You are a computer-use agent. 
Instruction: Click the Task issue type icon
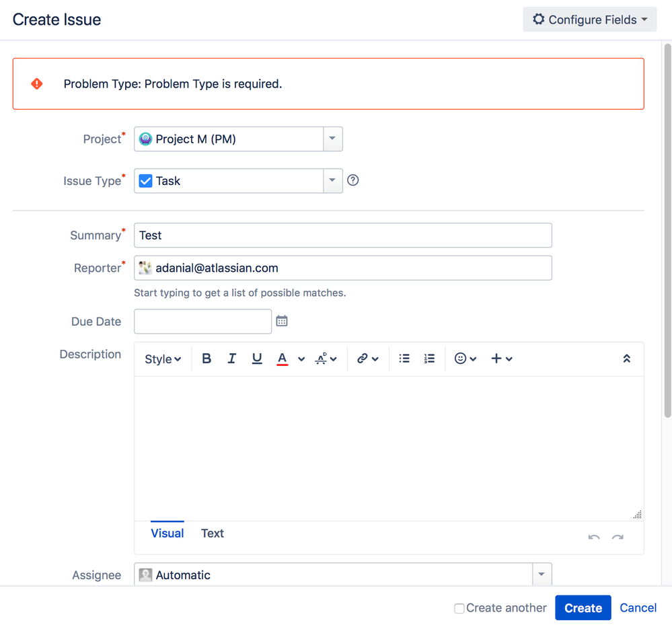coord(146,181)
